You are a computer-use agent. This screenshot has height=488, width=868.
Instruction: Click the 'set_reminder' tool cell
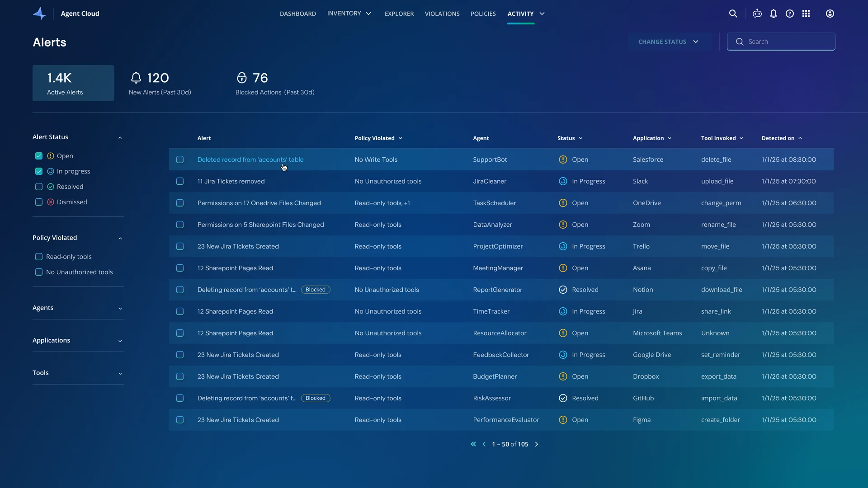tap(721, 355)
